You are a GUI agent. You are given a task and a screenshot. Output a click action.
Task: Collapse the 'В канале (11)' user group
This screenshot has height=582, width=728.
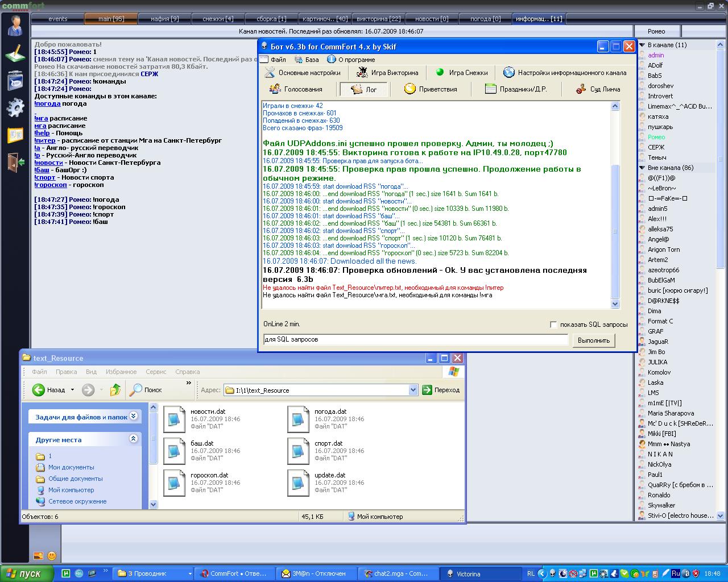point(642,45)
